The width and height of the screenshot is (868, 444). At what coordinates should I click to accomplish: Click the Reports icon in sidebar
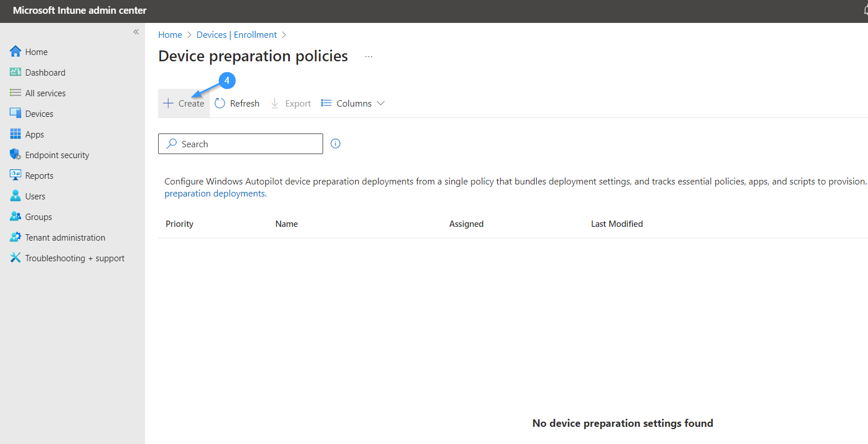[x=15, y=175]
